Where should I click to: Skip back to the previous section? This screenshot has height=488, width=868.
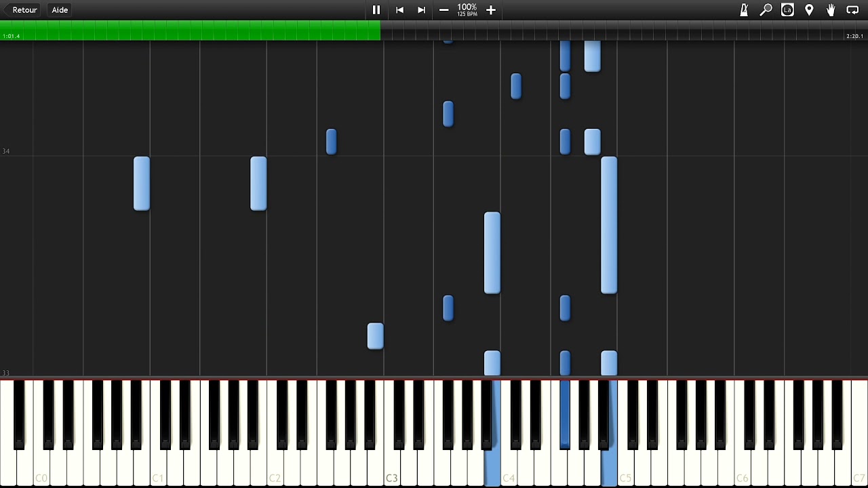click(399, 9)
